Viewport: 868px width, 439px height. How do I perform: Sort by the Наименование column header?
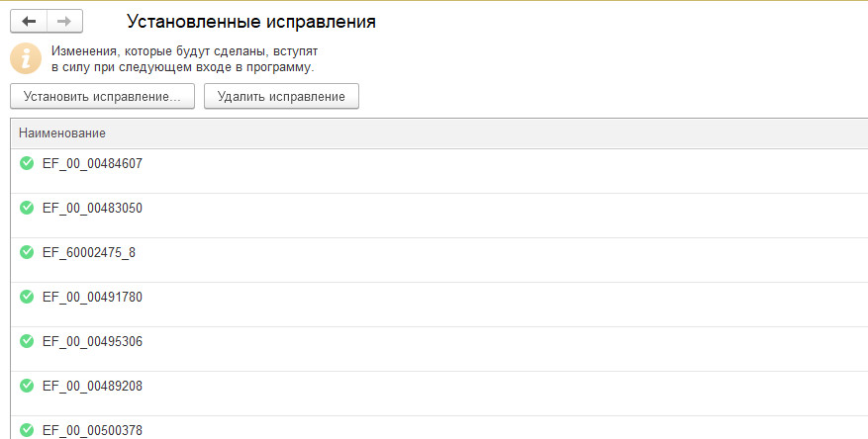(62, 133)
